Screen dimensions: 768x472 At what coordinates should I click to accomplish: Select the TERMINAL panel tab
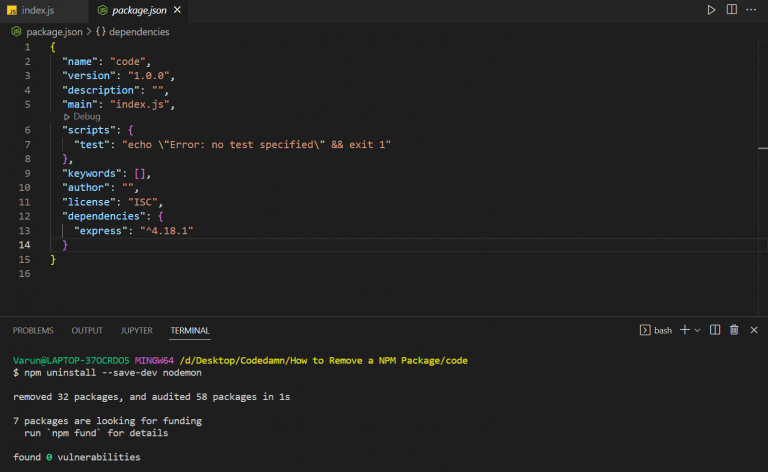pos(190,330)
